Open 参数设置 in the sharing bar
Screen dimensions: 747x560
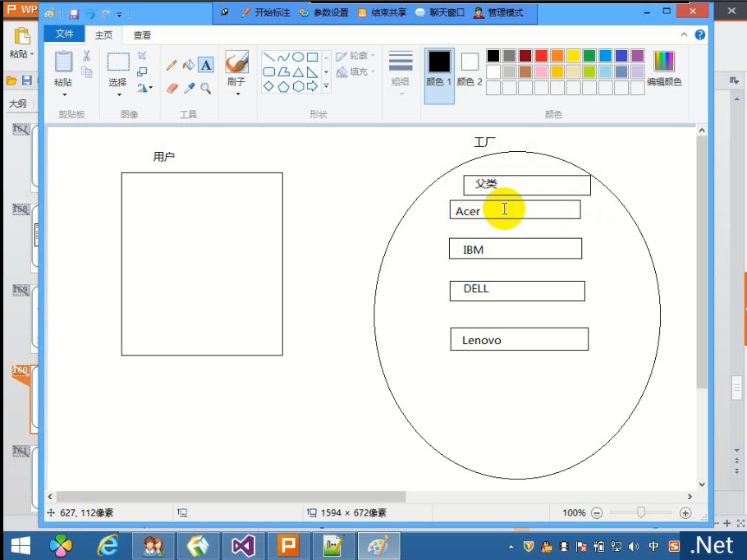324,12
